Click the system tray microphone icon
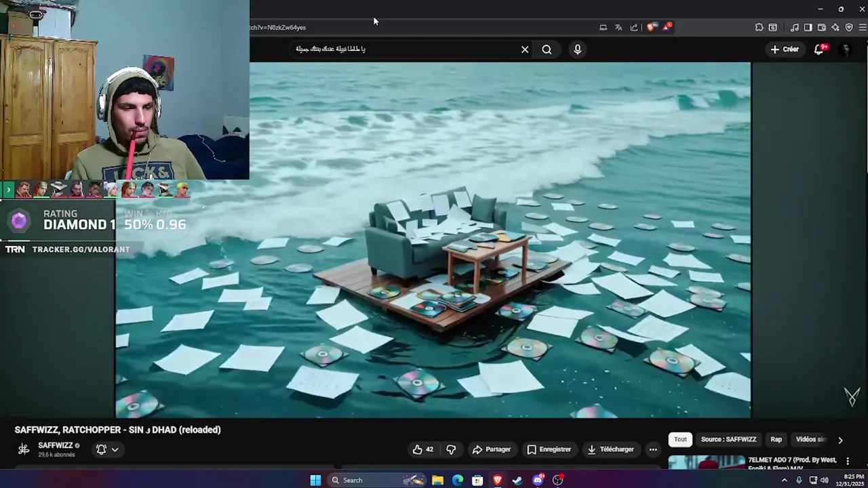 (x=799, y=480)
